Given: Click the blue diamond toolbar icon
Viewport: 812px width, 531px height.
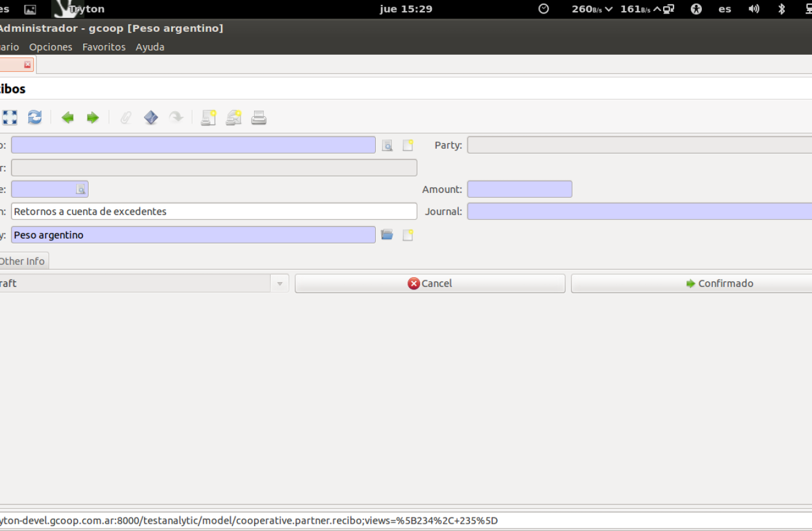Looking at the screenshot, I should (x=151, y=117).
